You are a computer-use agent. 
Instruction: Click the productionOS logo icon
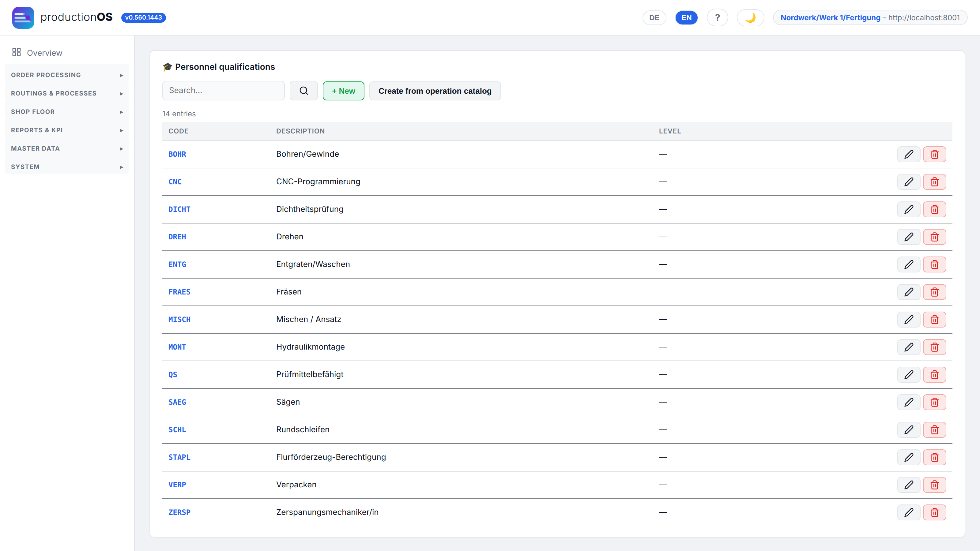23,17
